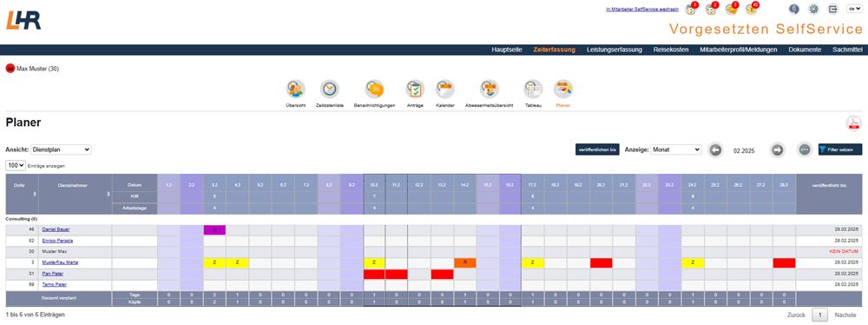
Task: Switch to Mitarbeiter SelfService link
Action: (642, 9)
